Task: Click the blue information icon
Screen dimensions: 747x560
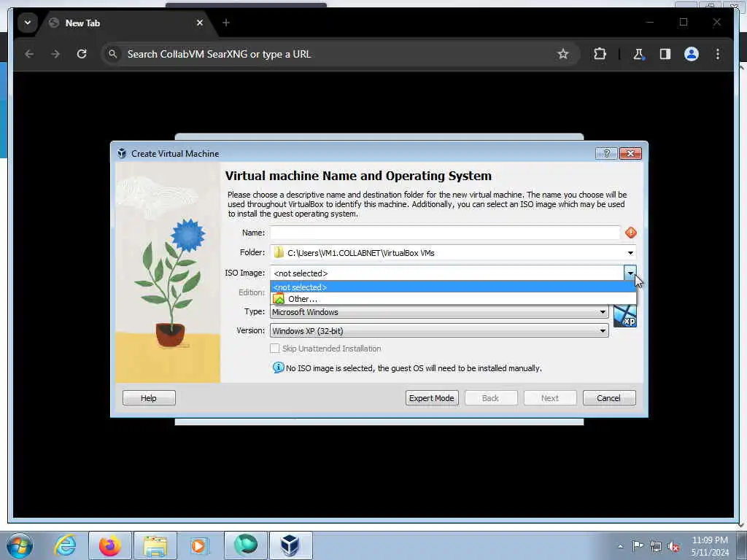Action: coord(278,367)
